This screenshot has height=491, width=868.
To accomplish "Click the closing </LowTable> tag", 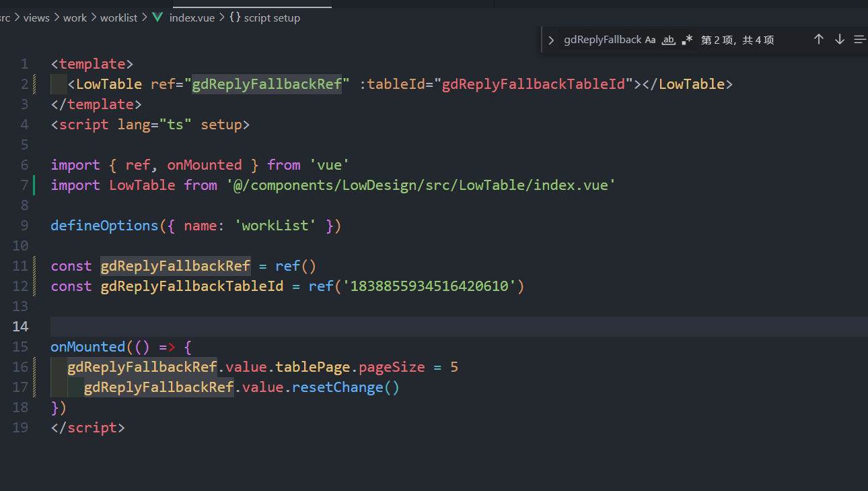I will click(687, 84).
